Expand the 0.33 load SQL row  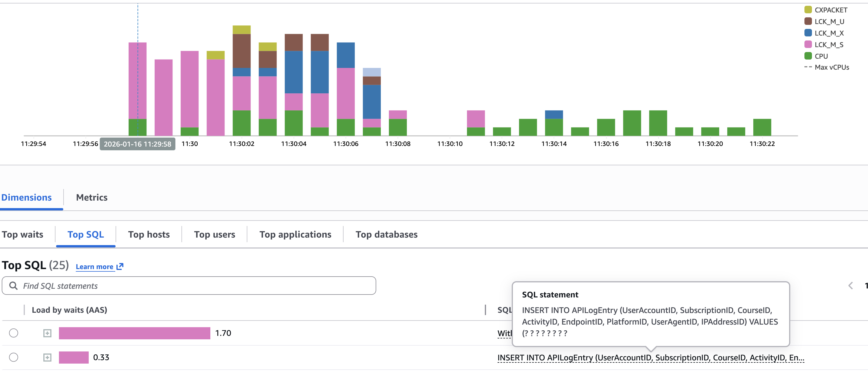pyautogui.click(x=47, y=358)
